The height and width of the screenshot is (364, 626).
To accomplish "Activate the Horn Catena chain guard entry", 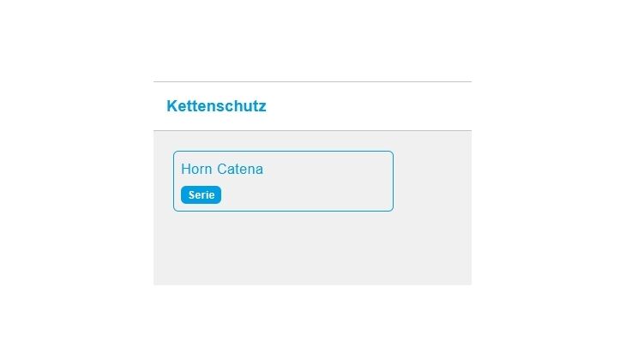I will tap(283, 181).
